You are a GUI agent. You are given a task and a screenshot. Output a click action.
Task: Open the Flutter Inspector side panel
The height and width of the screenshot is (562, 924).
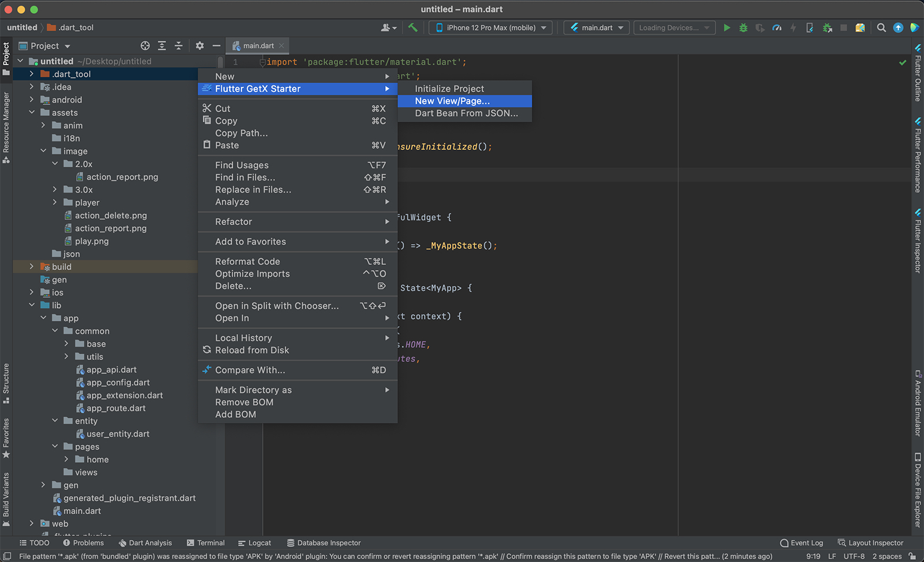coord(918,240)
